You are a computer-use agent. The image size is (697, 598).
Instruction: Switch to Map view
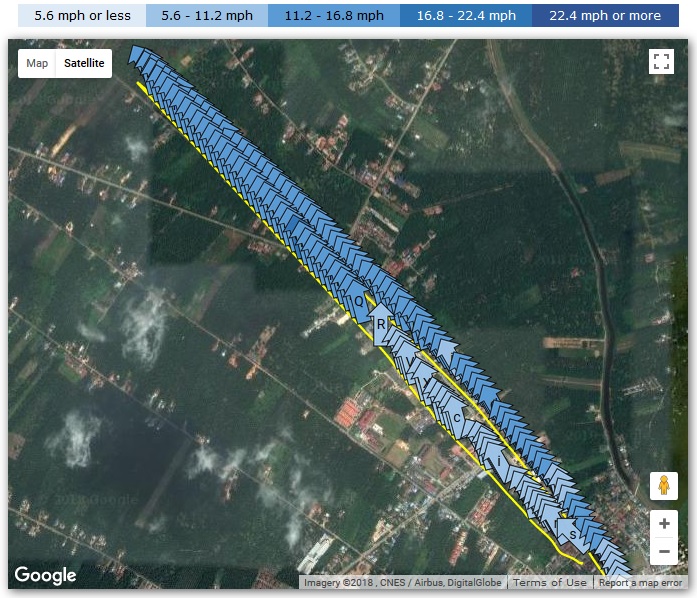click(37, 63)
